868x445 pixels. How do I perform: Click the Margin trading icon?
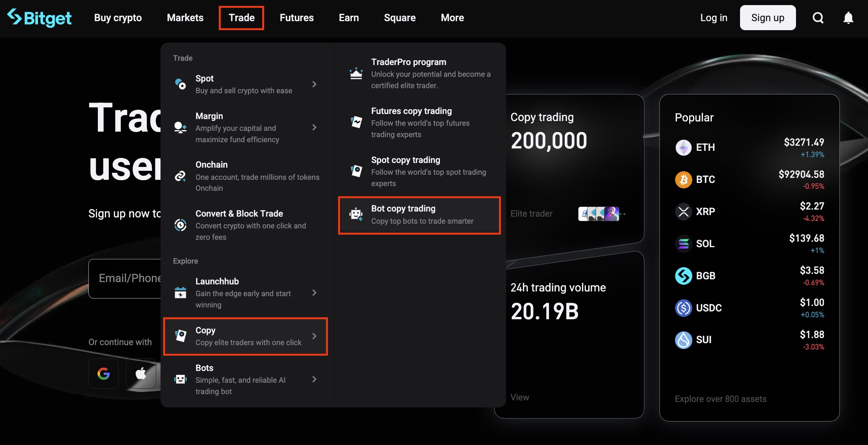(180, 127)
